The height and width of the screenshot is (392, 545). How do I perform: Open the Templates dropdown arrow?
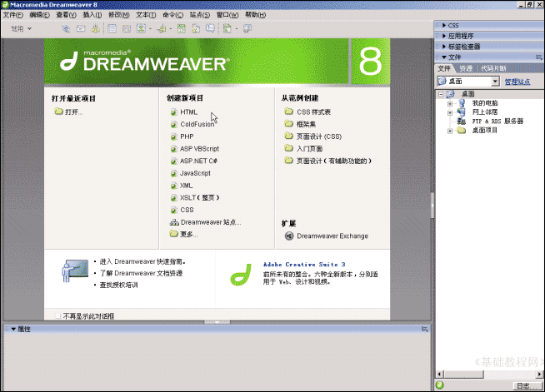(237, 29)
